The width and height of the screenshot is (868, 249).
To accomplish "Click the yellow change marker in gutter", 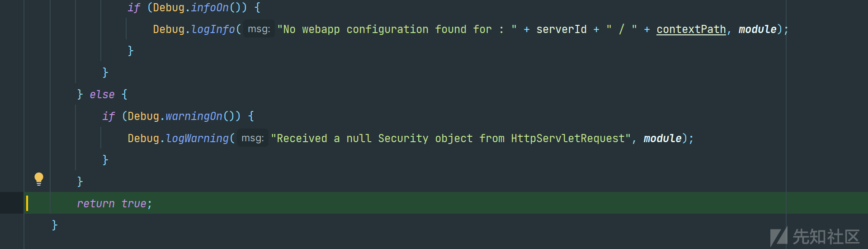I will [x=27, y=203].
